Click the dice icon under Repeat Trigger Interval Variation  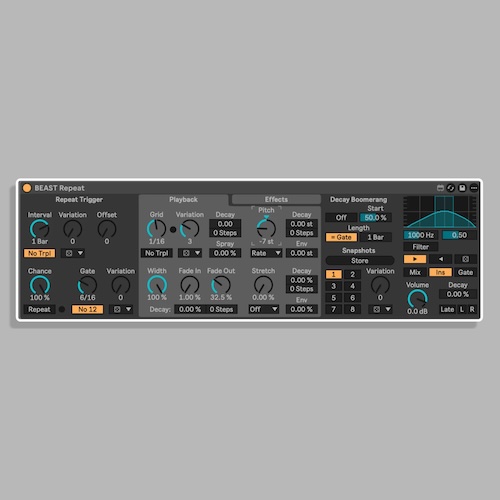pos(69,253)
